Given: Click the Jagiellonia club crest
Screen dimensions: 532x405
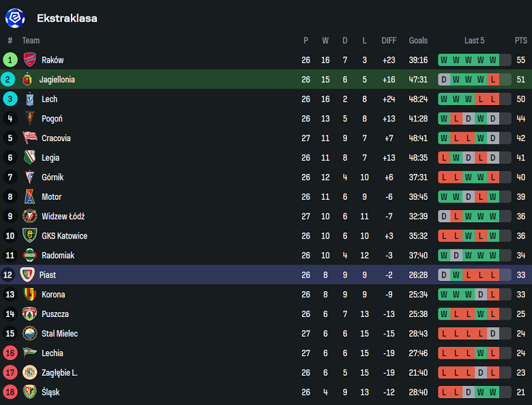Looking at the screenshot, I should 27,80.
